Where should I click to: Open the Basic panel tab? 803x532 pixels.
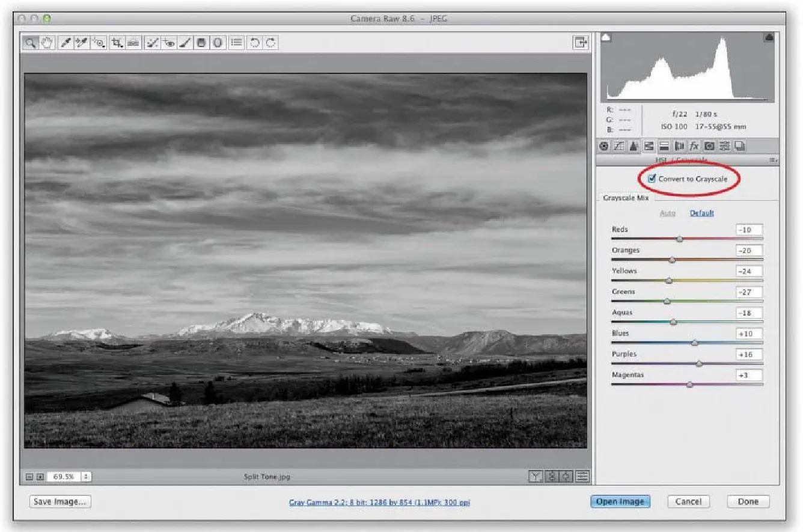point(603,146)
